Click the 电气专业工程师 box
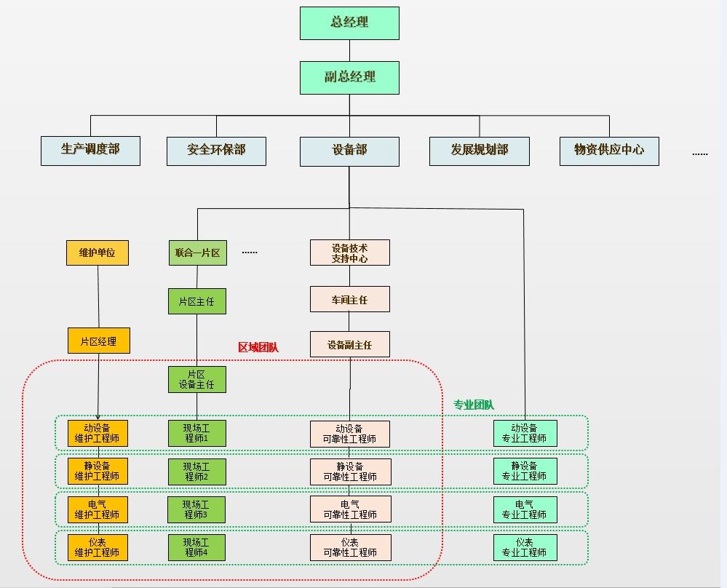This screenshot has height=588, width=727. coord(525,509)
